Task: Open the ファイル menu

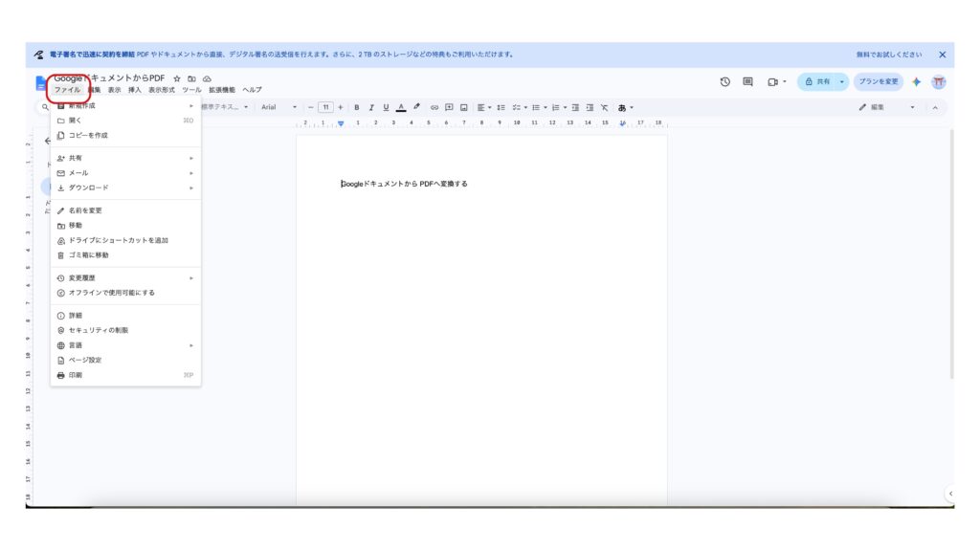Action: 68,90
